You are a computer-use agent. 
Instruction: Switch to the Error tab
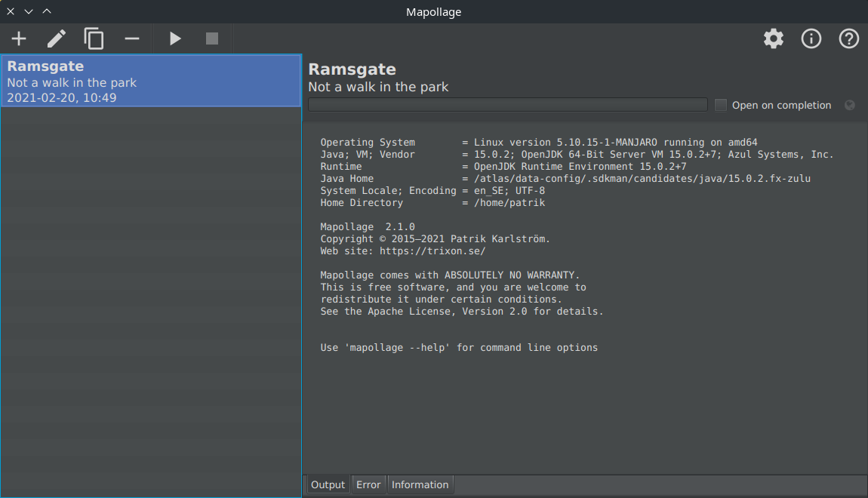click(x=368, y=484)
